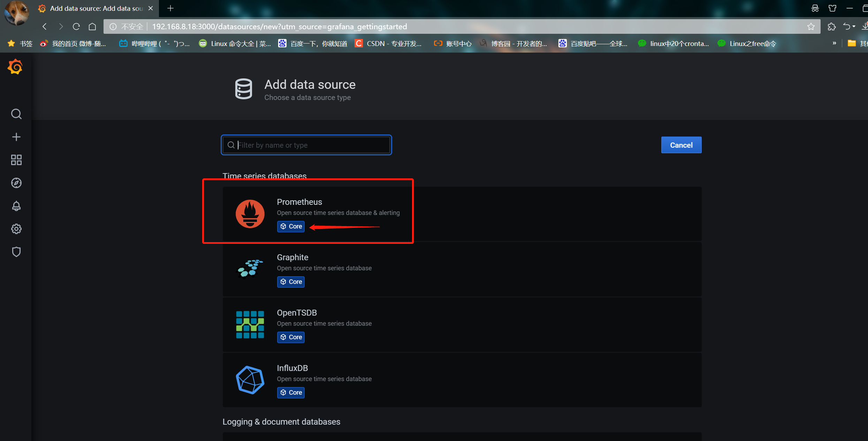The image size is (868, 441).
Task: Focus the Filter by name or type field
Action: click(306, 145)
